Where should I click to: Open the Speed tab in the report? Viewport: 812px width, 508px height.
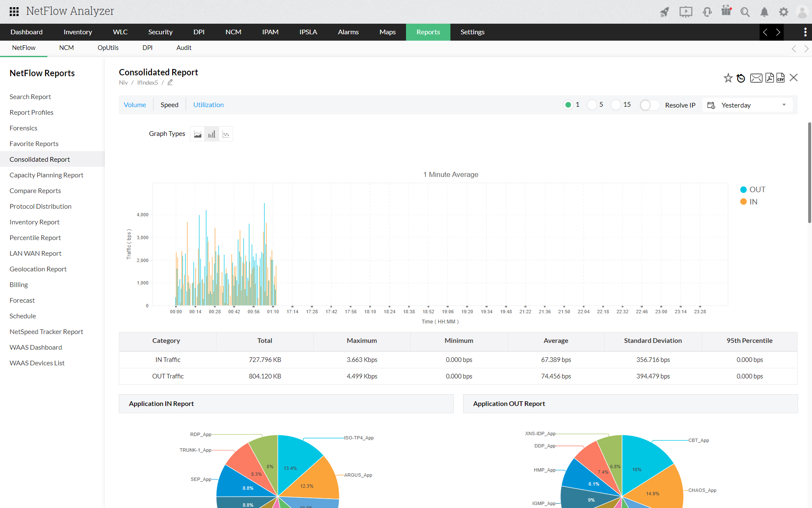pyautogui.click(x=169, y=105)
